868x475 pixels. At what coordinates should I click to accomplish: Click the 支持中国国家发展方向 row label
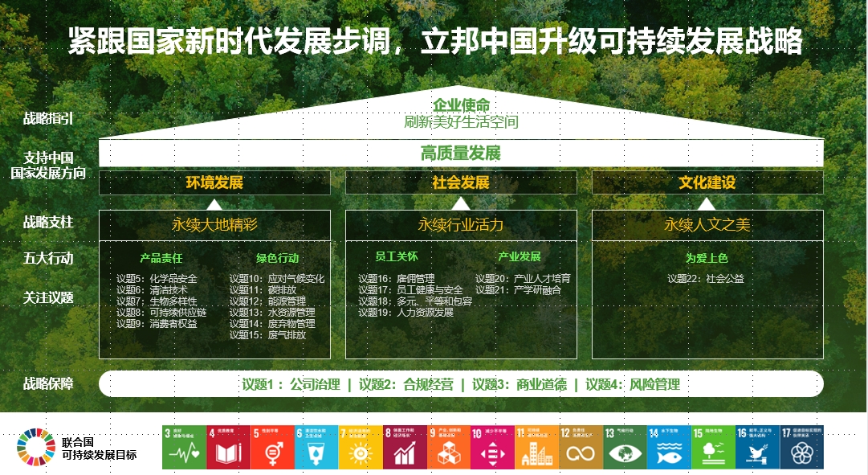48,166
